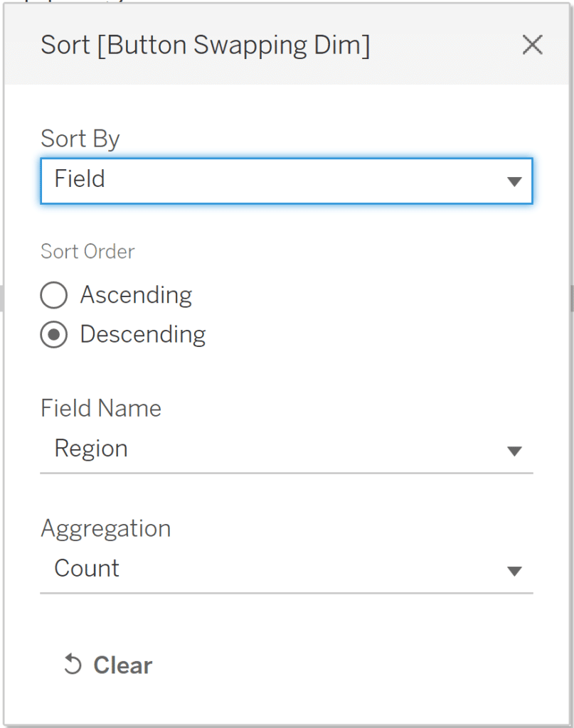Click inside the highlighted Field combo box
574x728 pixels.
point(213,181)
